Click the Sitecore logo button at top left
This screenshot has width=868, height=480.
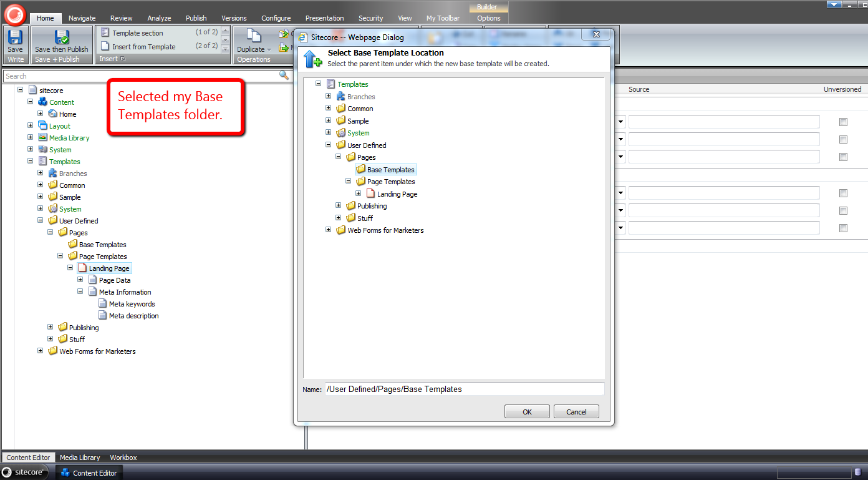click(x=15, y=12)
